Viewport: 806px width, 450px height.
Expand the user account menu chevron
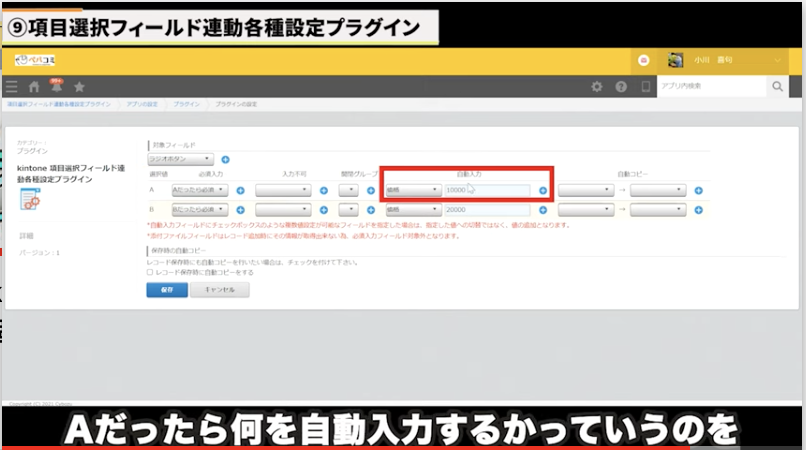pos(779,61)
